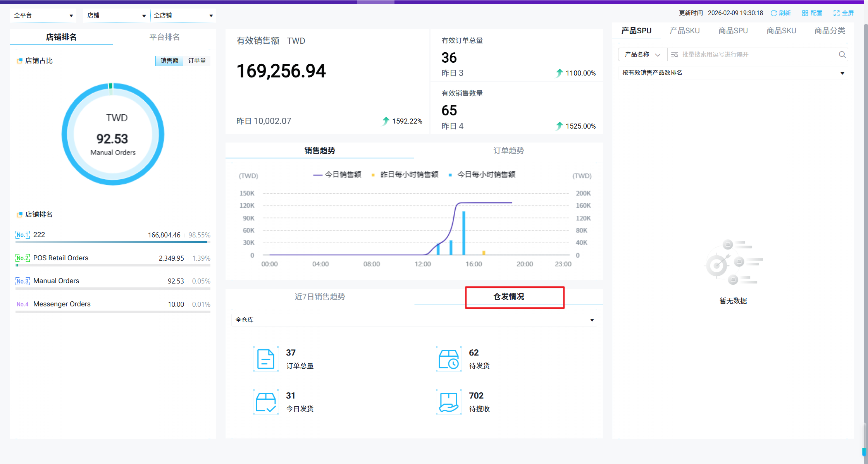Select the 商品SKU tab

[781, 31]
